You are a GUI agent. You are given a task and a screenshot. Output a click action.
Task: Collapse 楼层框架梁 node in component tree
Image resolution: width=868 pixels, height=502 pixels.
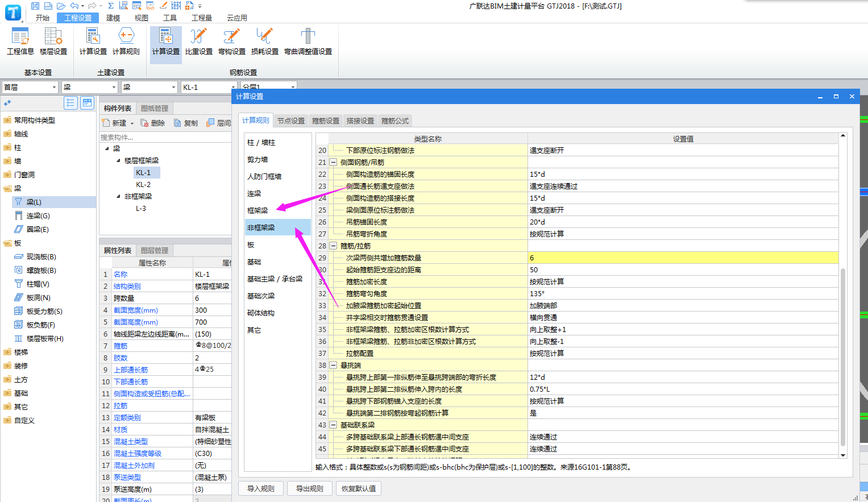[x=118, y=160]
